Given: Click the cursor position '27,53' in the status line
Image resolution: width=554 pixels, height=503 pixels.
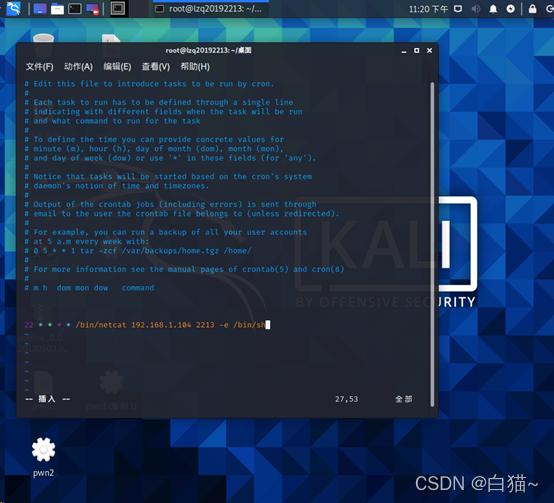Looking at the screenshot, I should point(346,399).
